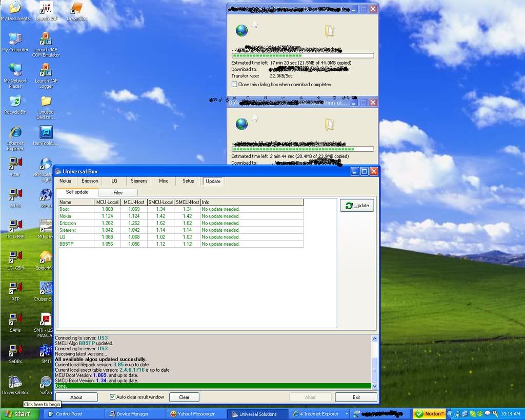Select the DCTxBB5 desktop shortcut

(x=15, y=229)
